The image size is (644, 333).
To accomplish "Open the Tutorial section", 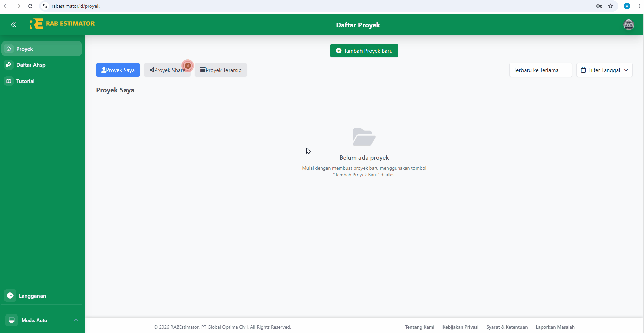I will [25, 81].
